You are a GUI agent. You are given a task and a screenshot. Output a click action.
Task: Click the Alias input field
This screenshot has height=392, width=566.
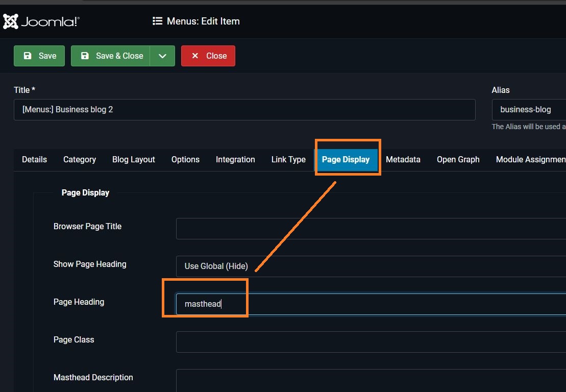pyautogui.click(x=528, y=110)
